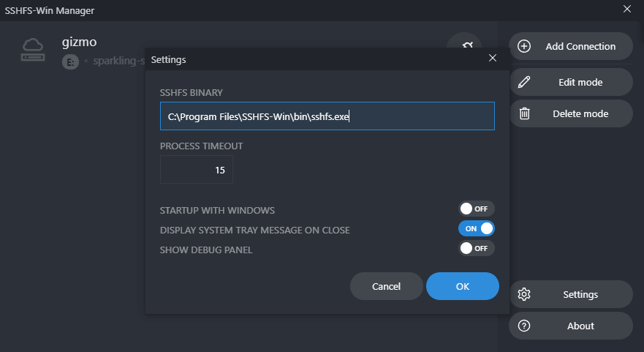
Task: Click the Add Connection label
Action: (x=580, y=46)
